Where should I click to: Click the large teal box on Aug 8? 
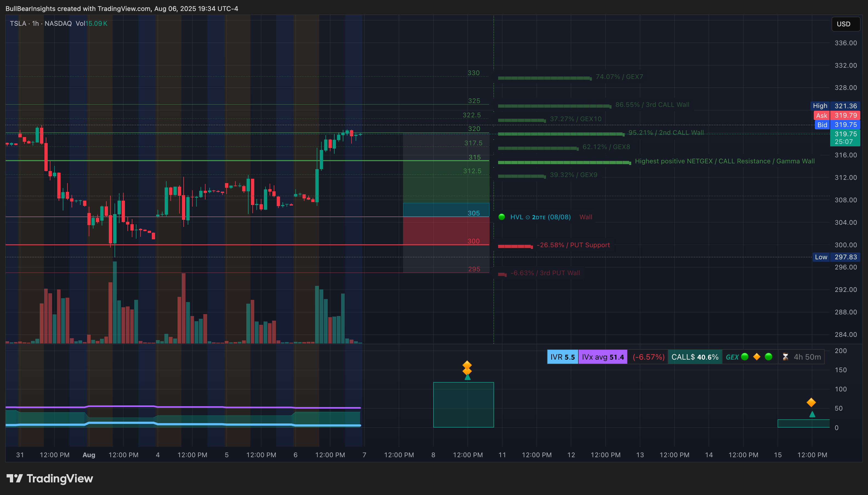[x=463, y=405]
